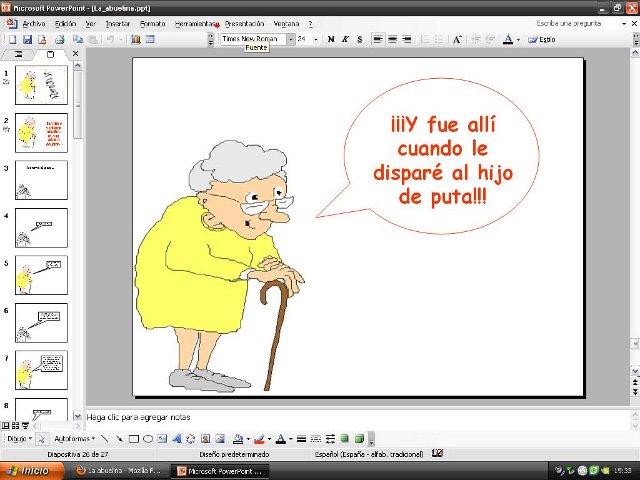Toggle bold (N) formatting
The image size is (640, 480).
[x=330, y=40]
